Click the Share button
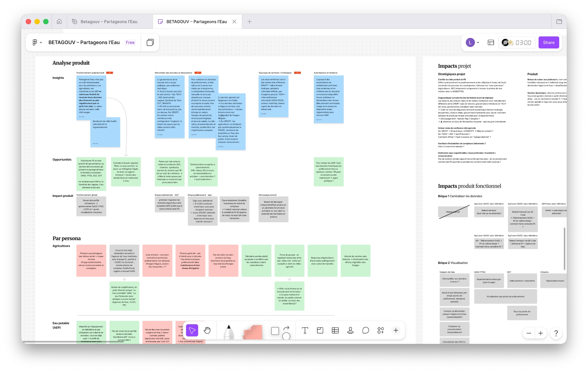 548,43
